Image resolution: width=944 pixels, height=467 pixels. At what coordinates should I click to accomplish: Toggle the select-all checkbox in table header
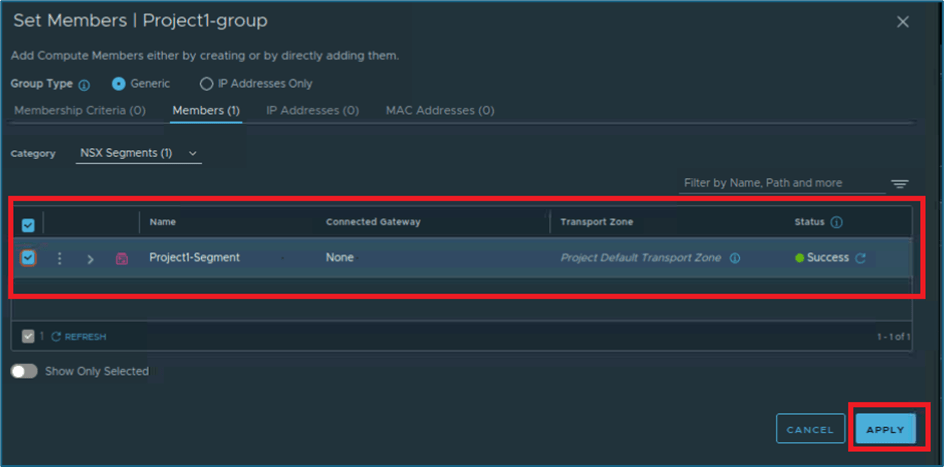tap(28, 225)
